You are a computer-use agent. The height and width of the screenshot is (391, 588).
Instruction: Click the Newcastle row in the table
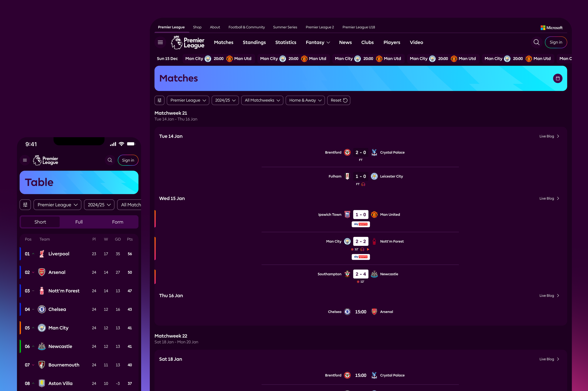[79, 346]
